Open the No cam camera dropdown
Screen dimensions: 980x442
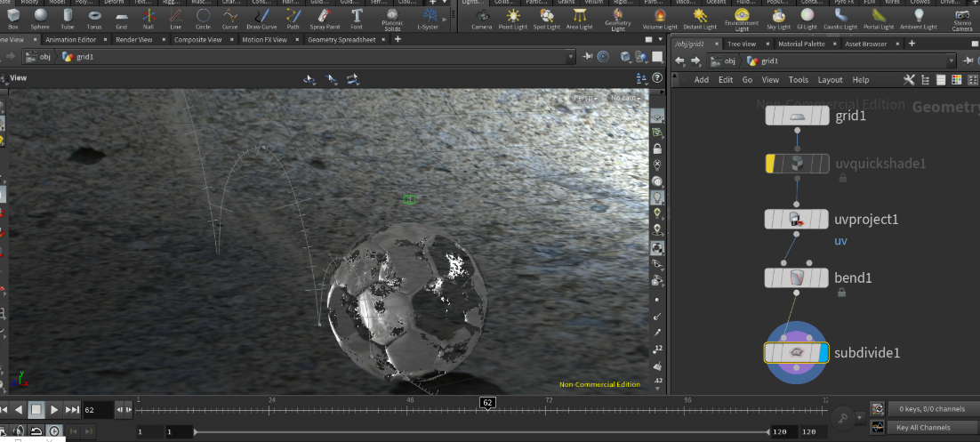click(623, 98)
